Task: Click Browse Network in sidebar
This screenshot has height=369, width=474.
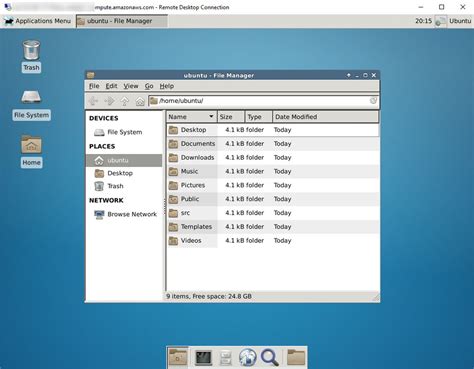Action: 125,214
